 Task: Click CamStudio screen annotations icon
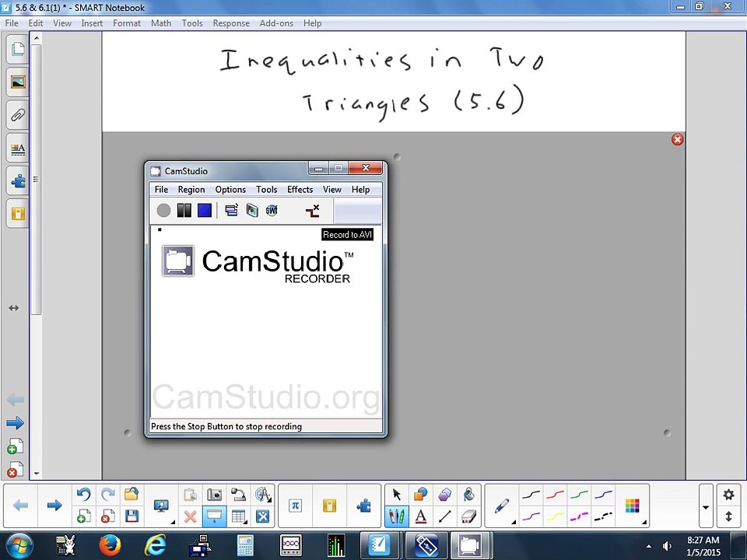252,210
